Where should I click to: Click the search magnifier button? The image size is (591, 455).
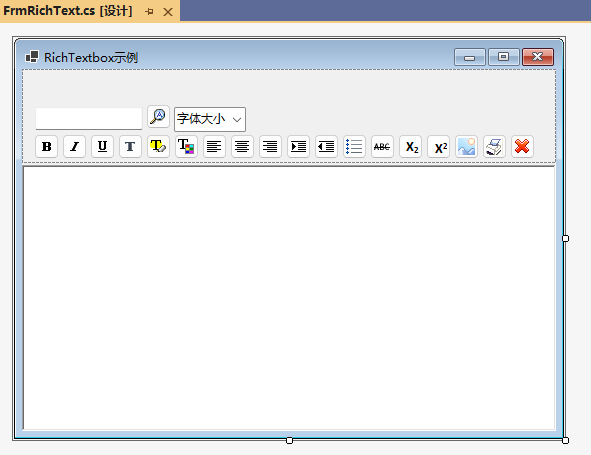click(158, 116)
